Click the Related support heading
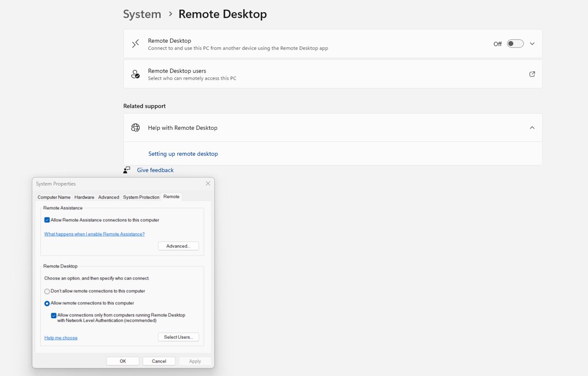The image size is (588, 376). click(x=145, y=106)
